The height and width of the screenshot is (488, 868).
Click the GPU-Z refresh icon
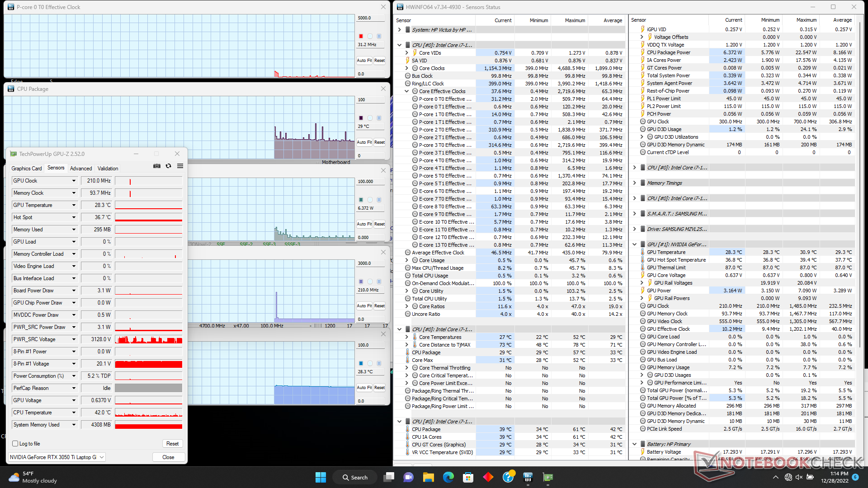tap(168, 166)
